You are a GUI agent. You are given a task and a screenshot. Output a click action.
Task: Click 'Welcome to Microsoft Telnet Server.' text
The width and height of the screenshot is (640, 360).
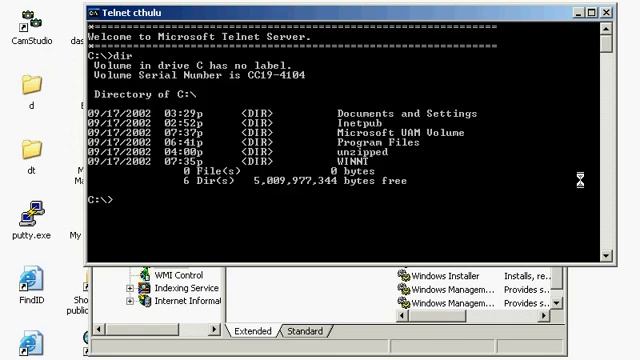tap(199, 37)
